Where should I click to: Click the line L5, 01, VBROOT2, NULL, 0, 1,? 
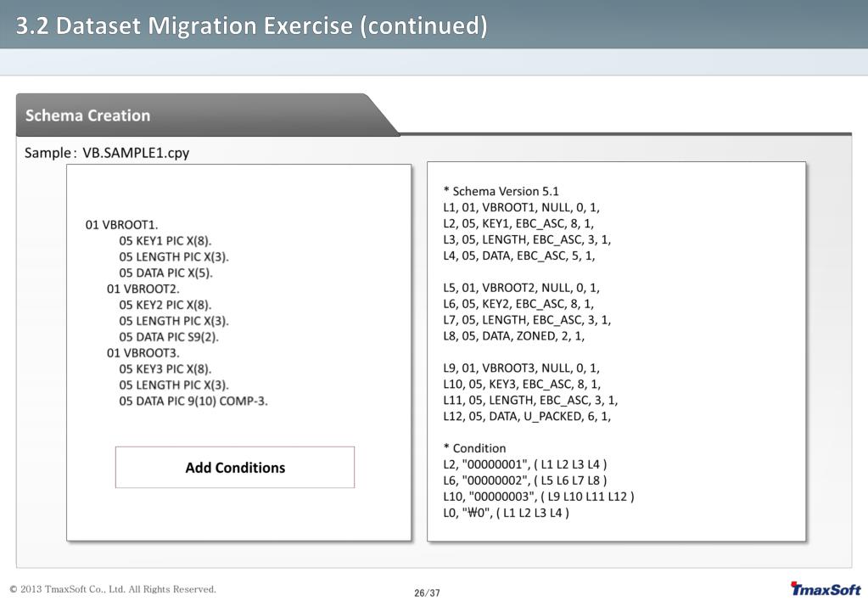pyautogui.click(x=522, y=288)
